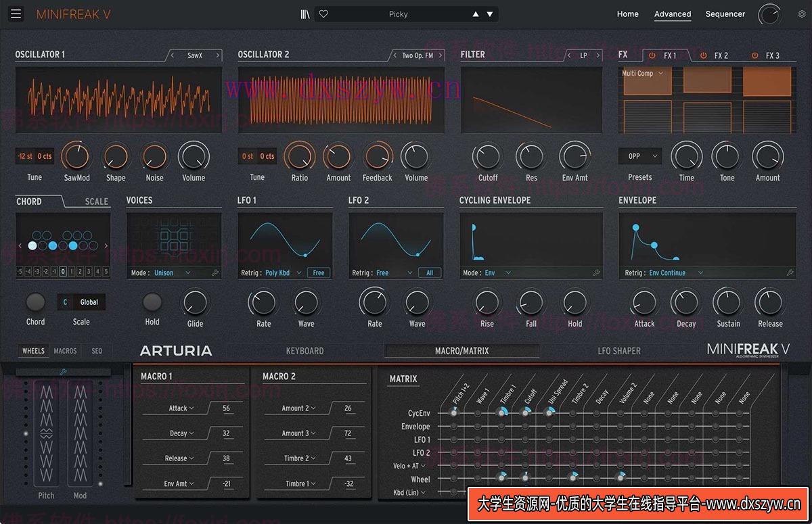Go to previous preset with up arrow
This screenshot has height=524, width=812.
coord(476,14)
